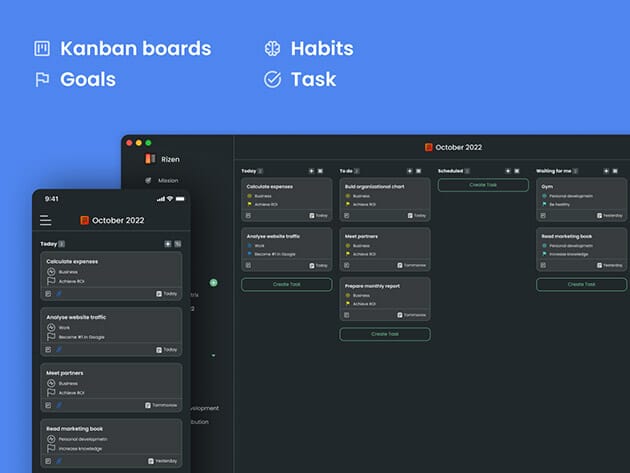Open Tomorrow due date on Prepare monthly report
This screenshot has height=473, width=630.
(413, 314)
